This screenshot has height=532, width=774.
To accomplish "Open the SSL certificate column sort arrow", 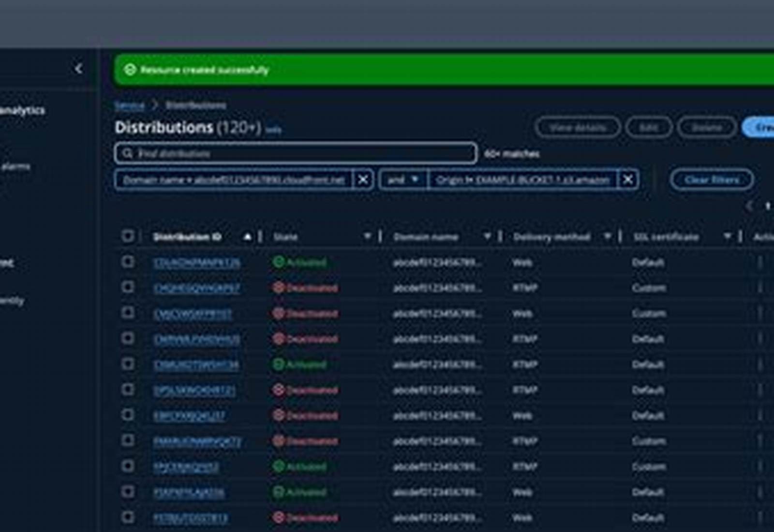I will pos(727,236).
